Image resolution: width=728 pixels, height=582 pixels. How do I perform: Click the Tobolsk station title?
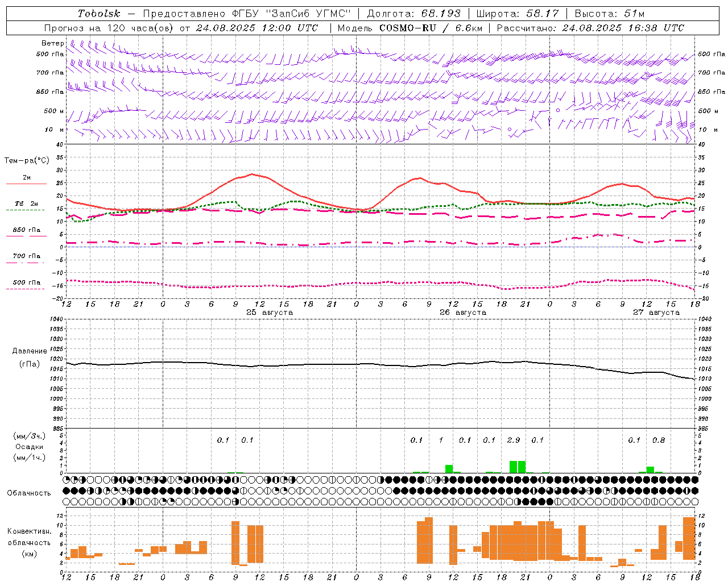(x=99, y=14)
